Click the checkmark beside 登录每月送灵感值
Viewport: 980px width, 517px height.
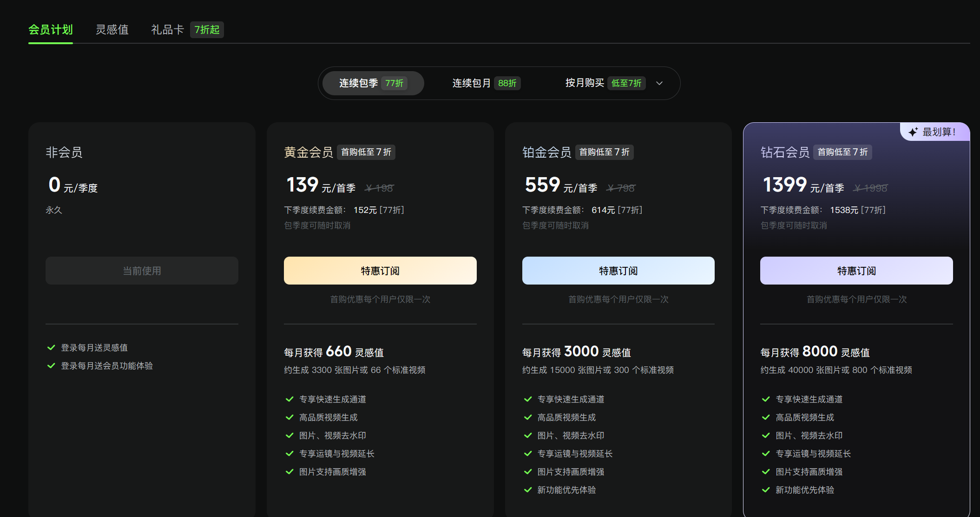(51, 347)
